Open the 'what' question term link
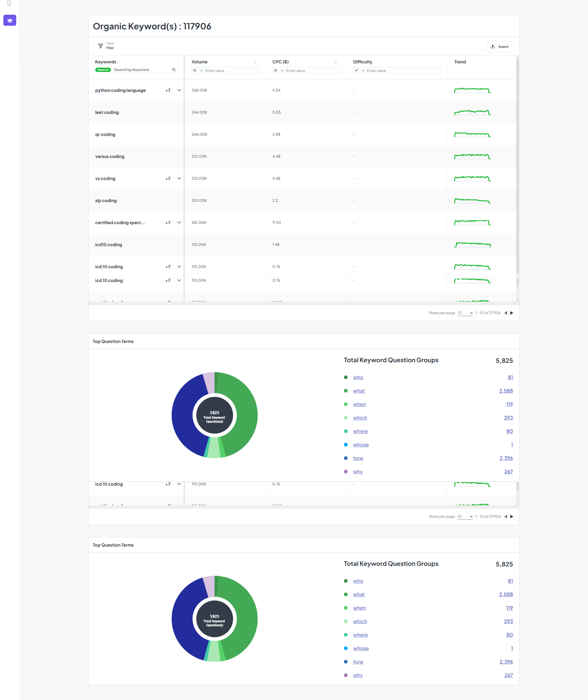588x700 pixels. 359,391
